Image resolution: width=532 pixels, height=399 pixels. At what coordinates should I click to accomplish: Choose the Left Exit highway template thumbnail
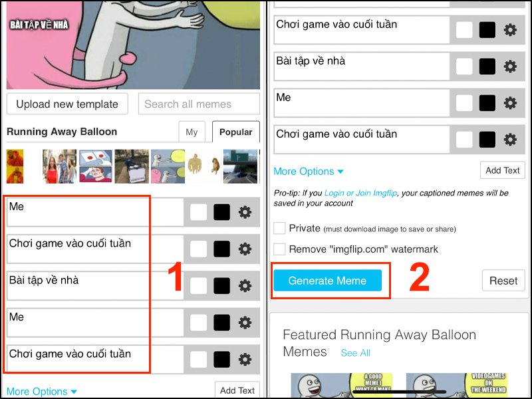240,166
